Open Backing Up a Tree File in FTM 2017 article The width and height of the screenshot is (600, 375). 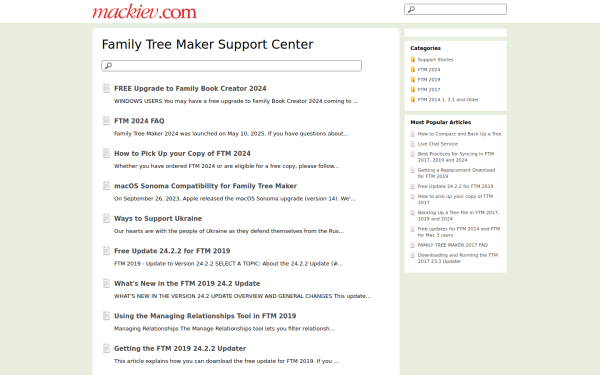tap(458, 215)
